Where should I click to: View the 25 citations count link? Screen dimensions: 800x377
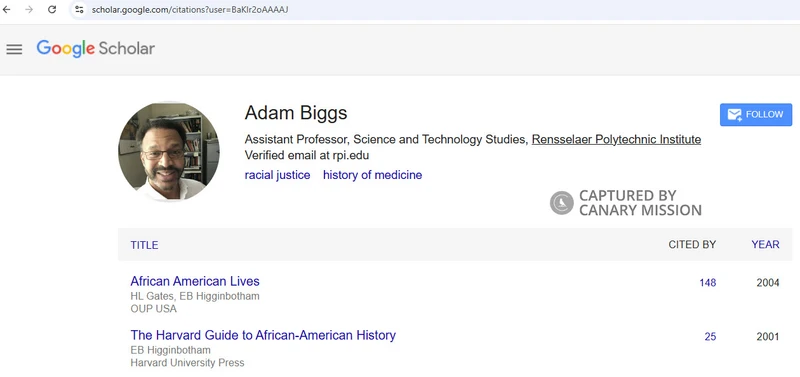[710, 337]
